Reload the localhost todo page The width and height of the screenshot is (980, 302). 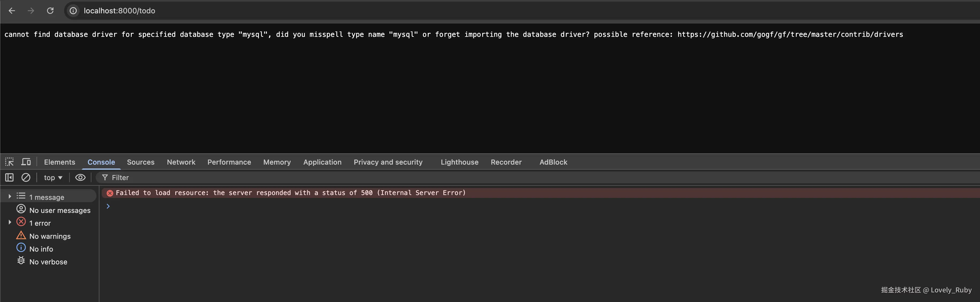point(50,11)
